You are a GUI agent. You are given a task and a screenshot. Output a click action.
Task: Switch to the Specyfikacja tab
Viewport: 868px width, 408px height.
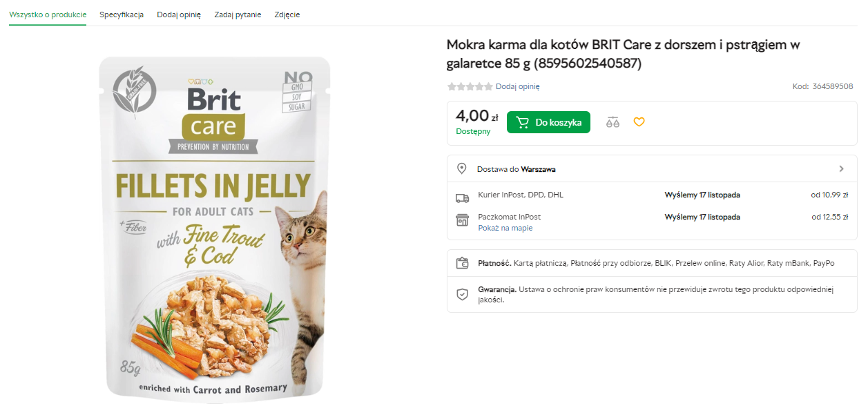[122, 14]
